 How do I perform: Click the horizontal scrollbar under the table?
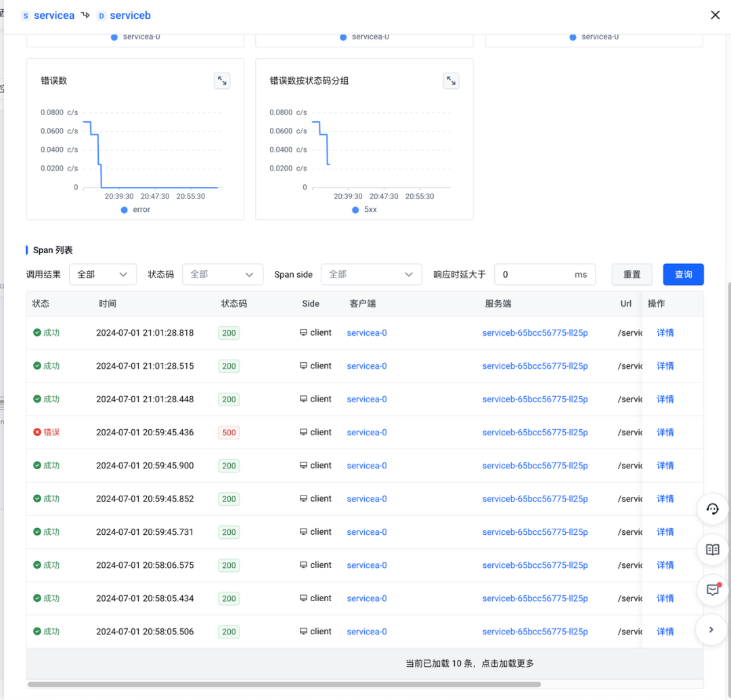tap(284, 684)
